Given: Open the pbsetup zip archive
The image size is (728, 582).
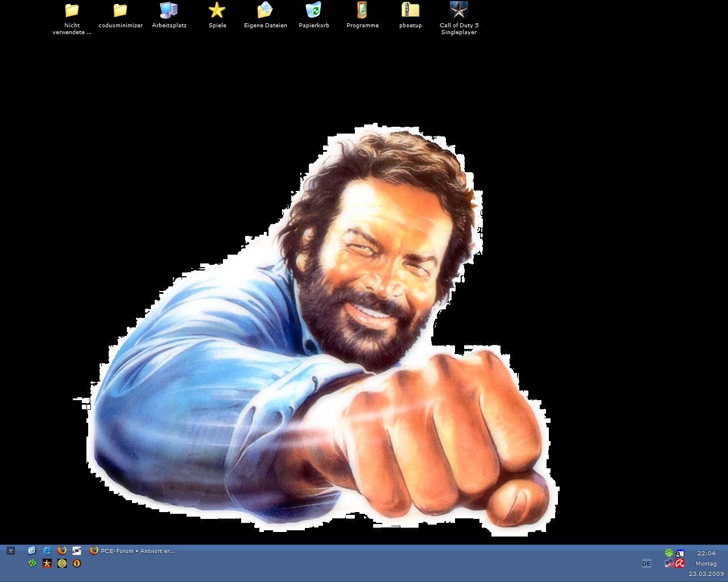Looking at the screenshot, I should pyautogui.click(x=410, y=11).
